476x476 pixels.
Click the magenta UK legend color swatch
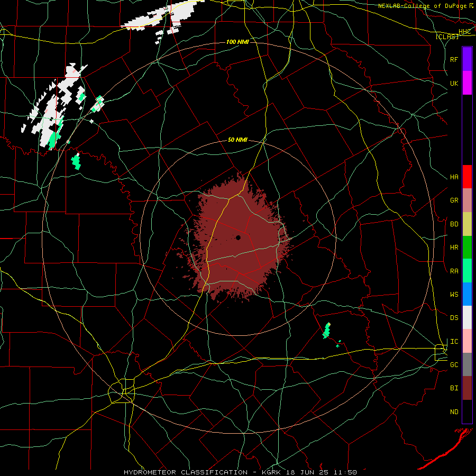(467, 83)
